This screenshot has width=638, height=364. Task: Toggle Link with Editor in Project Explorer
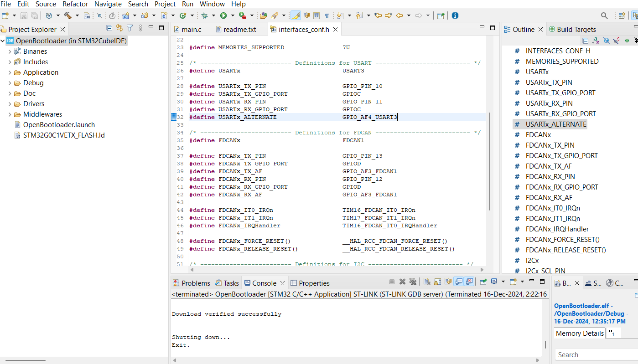click(x=119, y=28)
